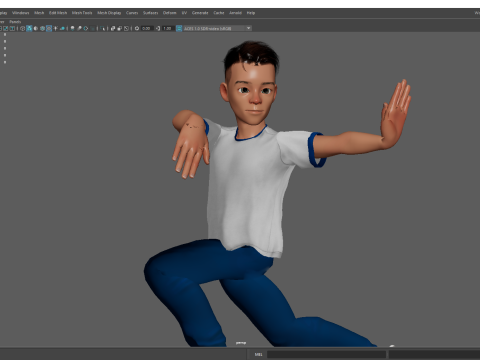Image resolution: width=480 pixels, height=360 pixels.
Task: Toggle the view transform icon
Action: 179,29
